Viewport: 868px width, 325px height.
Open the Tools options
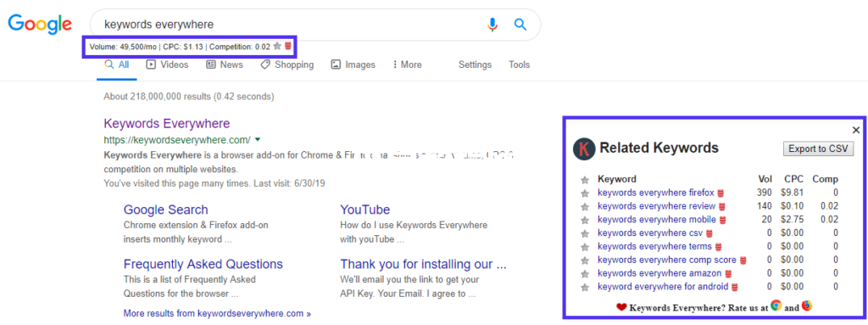[520, 64]
